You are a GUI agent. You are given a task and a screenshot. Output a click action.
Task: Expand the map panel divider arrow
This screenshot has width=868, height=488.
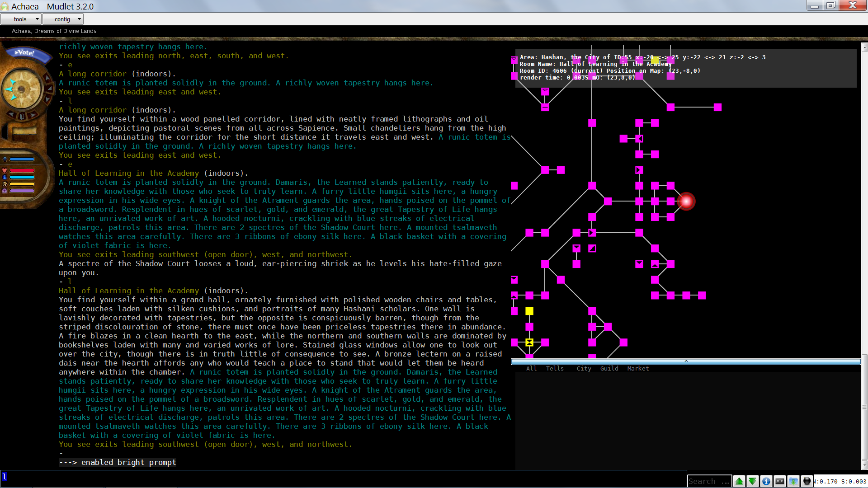[x=686, y=361]
